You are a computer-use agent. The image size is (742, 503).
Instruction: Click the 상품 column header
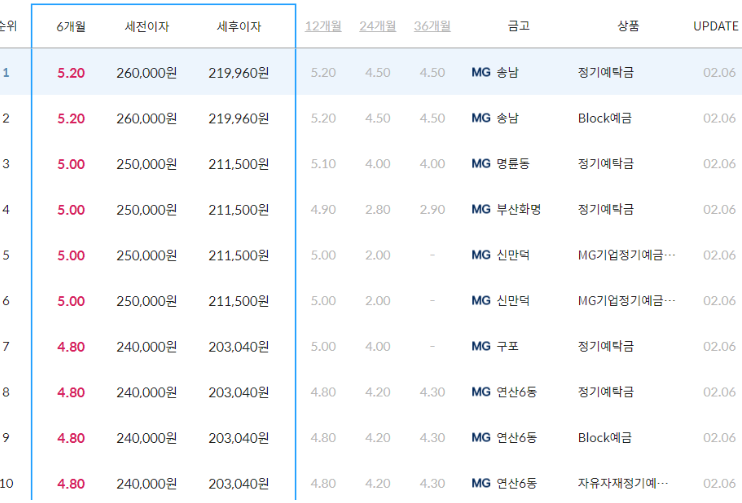(628, 26)
